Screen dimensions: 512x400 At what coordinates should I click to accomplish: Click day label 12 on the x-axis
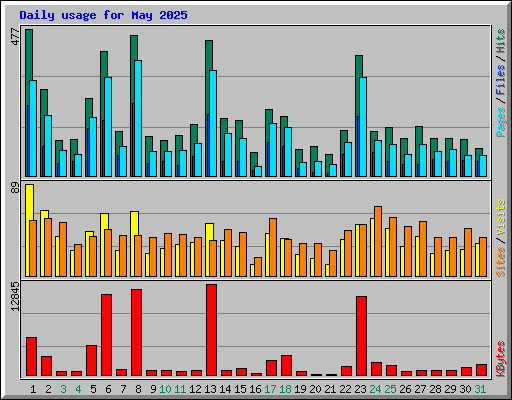coord(195,389)
